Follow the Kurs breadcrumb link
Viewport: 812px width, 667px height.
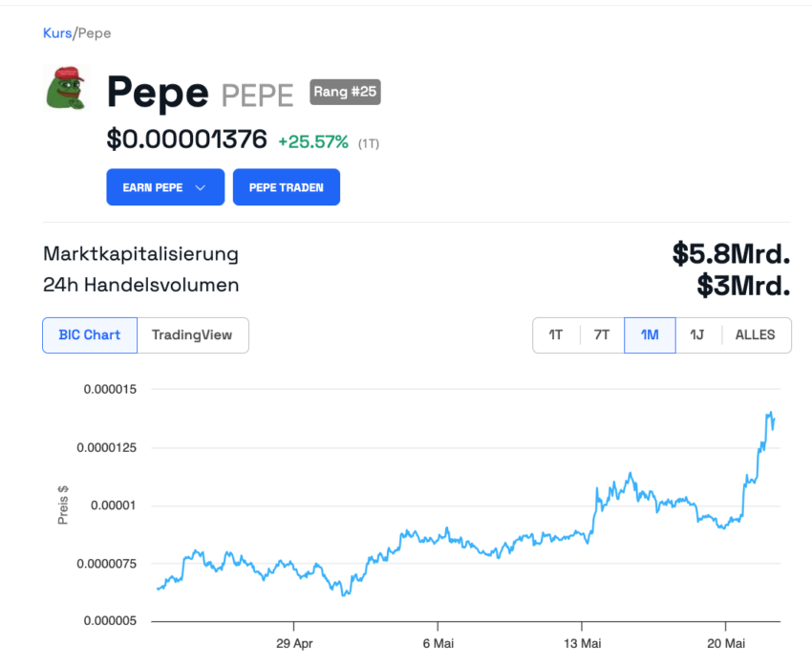(x=57, y=33)
